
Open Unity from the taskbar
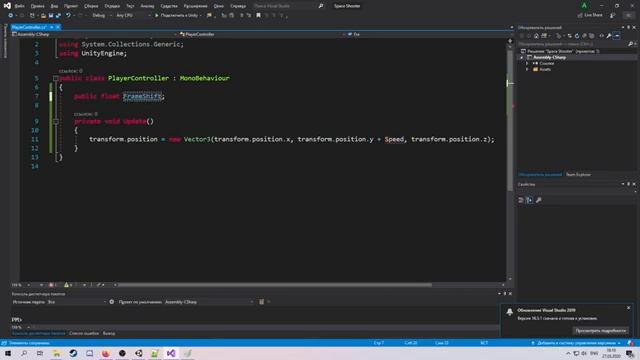click(138, 353)
